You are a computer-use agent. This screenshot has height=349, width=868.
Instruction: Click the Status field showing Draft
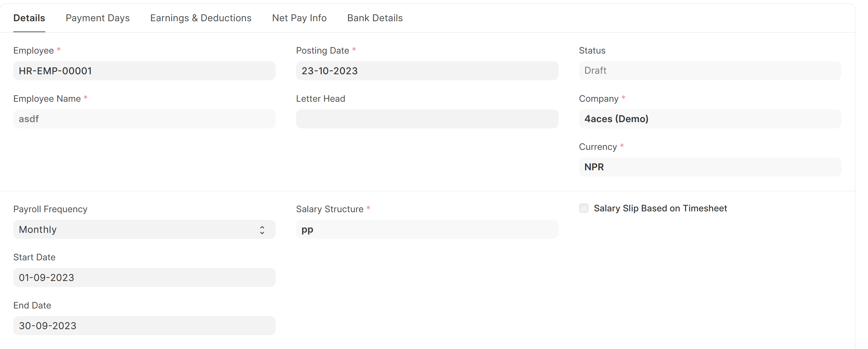[710, 70]
